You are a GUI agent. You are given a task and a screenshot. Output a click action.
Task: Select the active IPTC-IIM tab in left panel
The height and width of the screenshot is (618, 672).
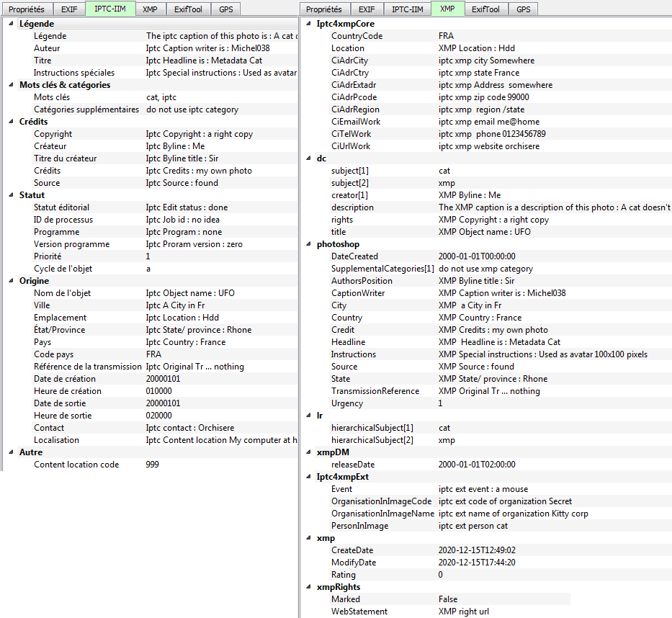coord(110,9)
